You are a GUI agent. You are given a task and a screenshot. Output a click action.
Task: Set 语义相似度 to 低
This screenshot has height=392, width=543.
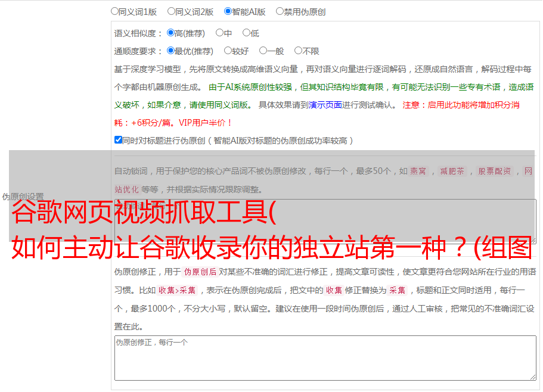[x=246, y=33]
